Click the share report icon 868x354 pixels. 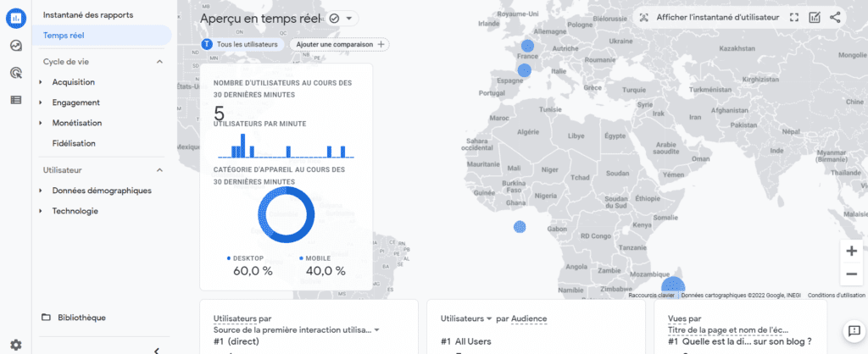click(835, 17)
